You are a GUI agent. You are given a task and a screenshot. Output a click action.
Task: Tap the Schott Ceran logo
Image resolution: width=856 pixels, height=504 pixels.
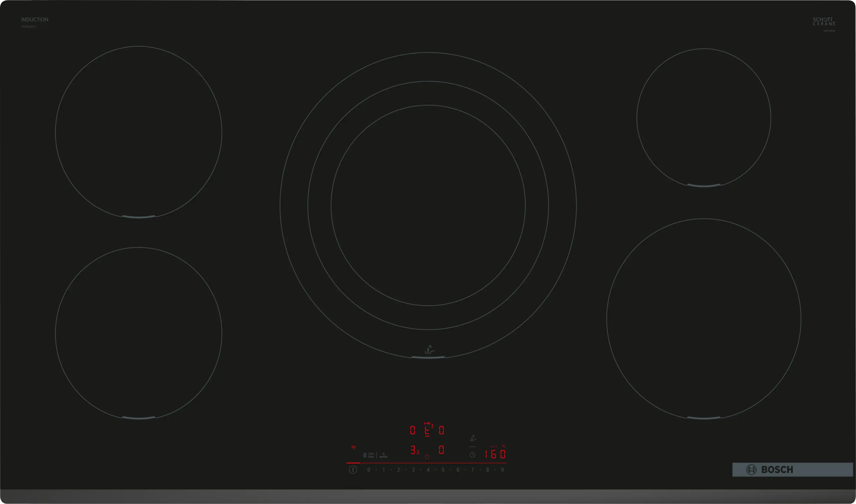pyautogui.click(x=823, y=21)
